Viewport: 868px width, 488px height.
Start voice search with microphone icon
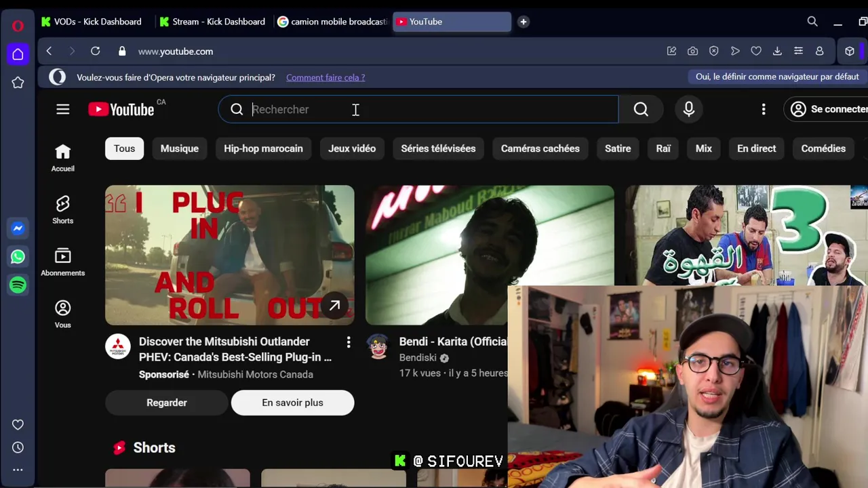coord(689,109)
